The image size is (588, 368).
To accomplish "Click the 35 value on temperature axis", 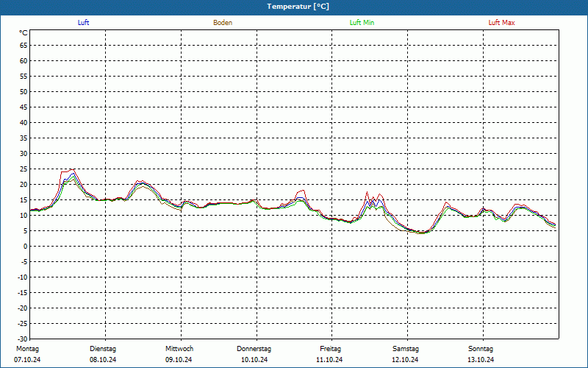I will (x=24, y=138).
